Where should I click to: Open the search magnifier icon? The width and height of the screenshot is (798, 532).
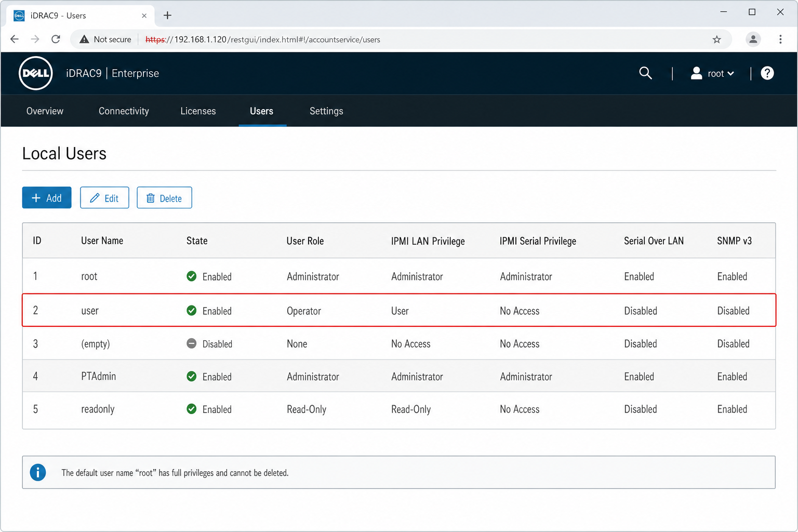645,73
